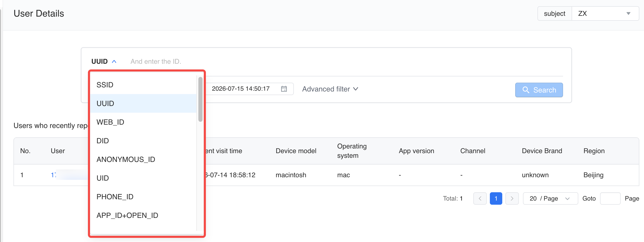The width and height of the screenshot is (644, 242).
Task: Go to next page arrow
Action: [x=512, y=198]
